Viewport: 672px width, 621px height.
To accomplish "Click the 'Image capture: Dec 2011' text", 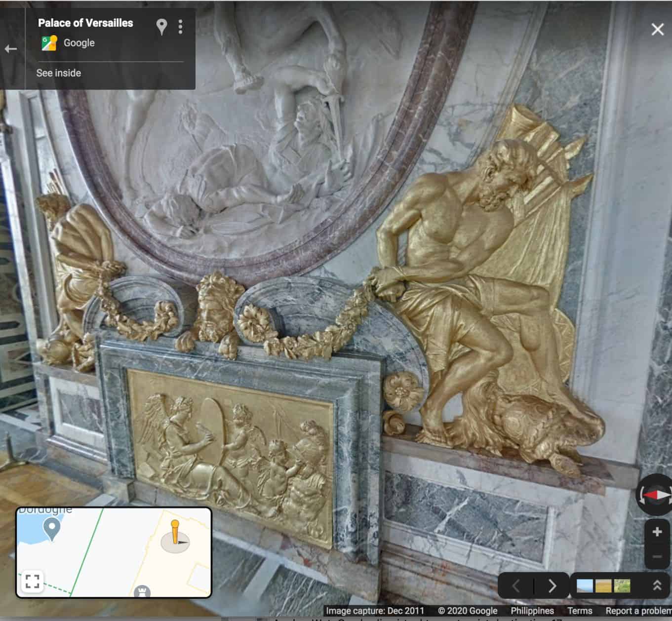I will click(x=375, y=611).
